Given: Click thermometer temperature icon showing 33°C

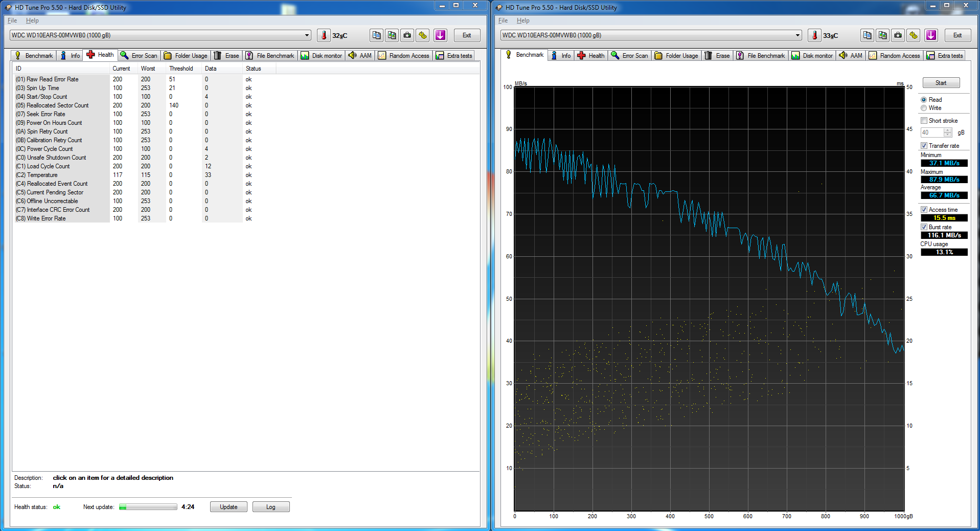Looking at the screenshot, I should pyautogui.click(x=814, y=35).
